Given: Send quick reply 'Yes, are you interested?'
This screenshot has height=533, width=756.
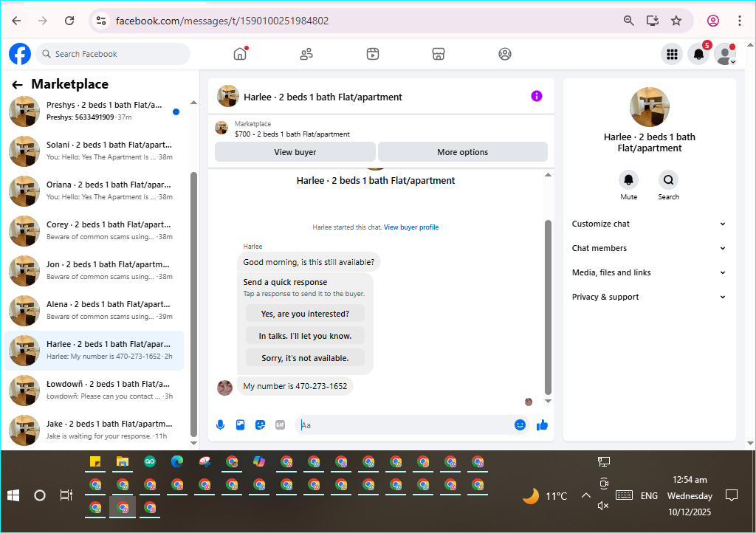Looking at the screenshot, I should (x=305, y=314).
